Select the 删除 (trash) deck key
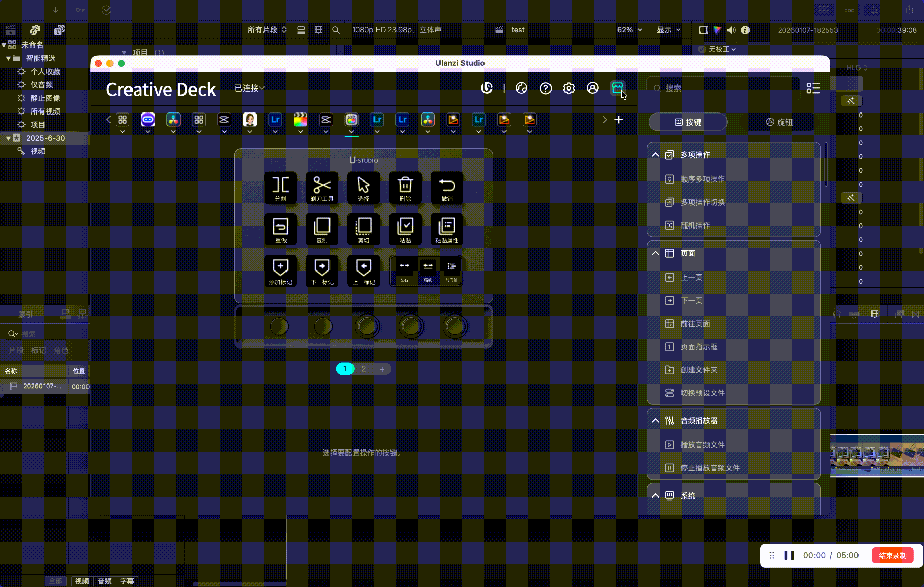The width and height of the screenshot is (924, 587). click(405, 188)
